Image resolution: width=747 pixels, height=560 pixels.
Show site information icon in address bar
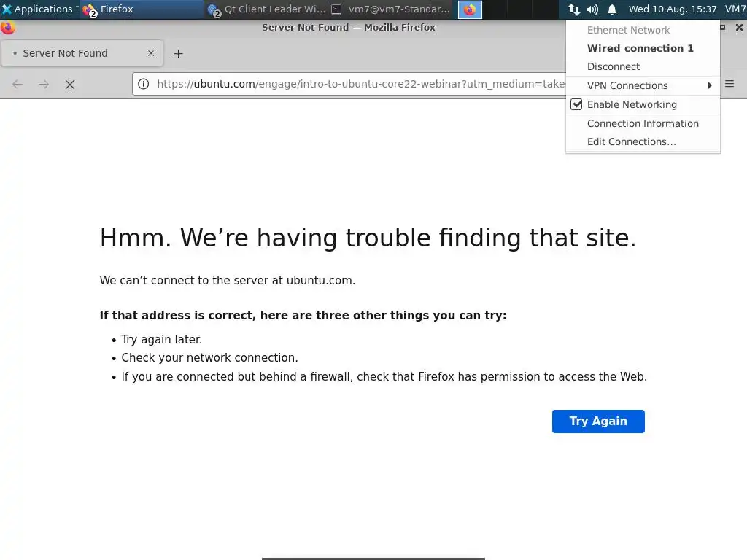click(144, 84)
